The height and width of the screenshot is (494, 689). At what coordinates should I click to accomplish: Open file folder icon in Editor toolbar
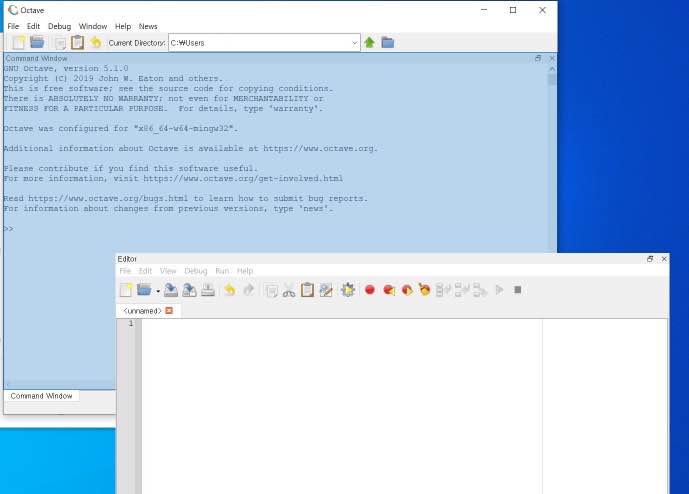tap(144, 290)
